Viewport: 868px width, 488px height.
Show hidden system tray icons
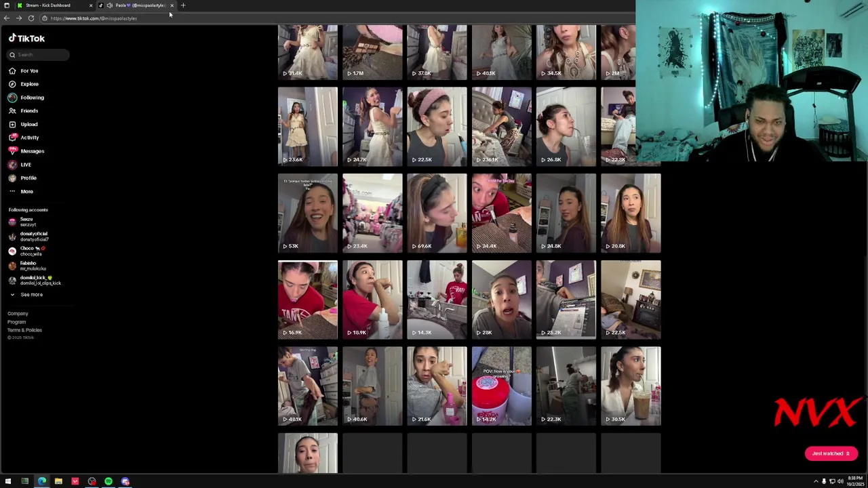[x=816, y=481]
